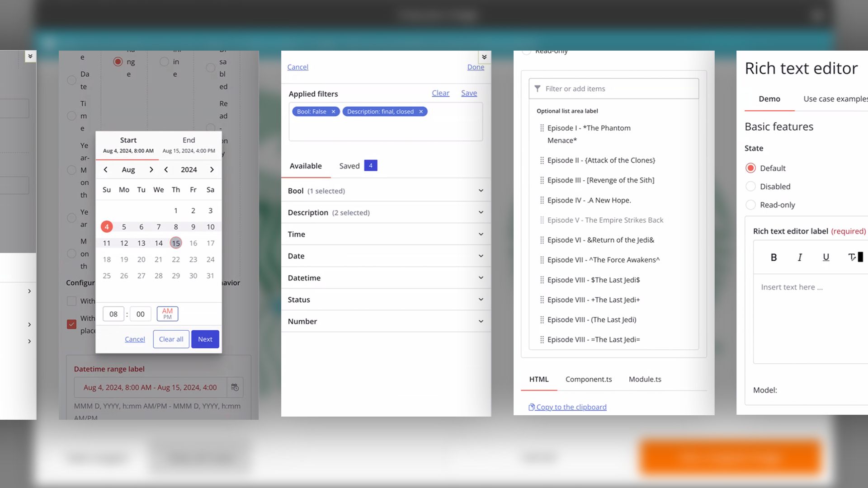868x488 pixels.
Task: Click the Next button in date picker
Action: coord(205,339)
